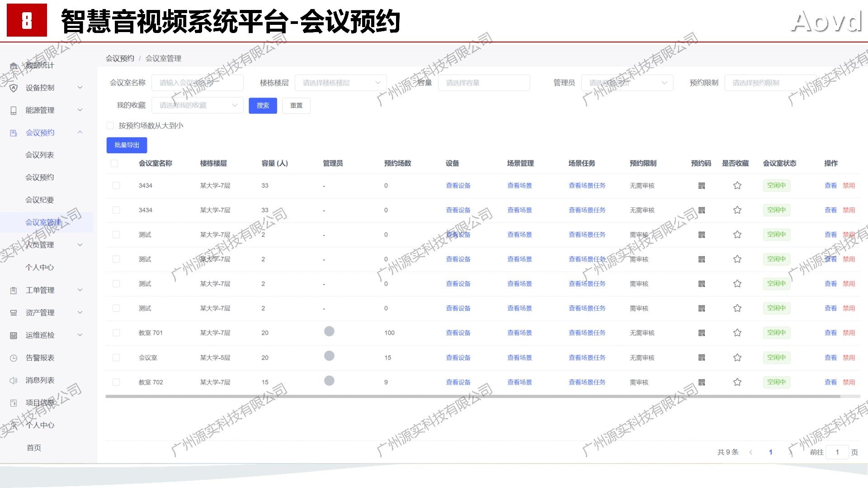
Task: Click the manager avatar in the 教室 701 row
Action: pyautogui.click(x=329, y=331)
